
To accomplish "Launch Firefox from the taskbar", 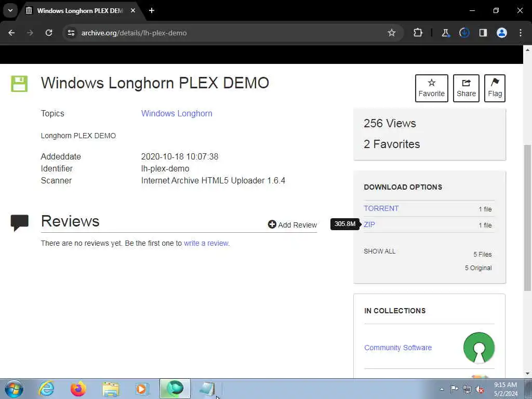I will [x=78, y=389].
